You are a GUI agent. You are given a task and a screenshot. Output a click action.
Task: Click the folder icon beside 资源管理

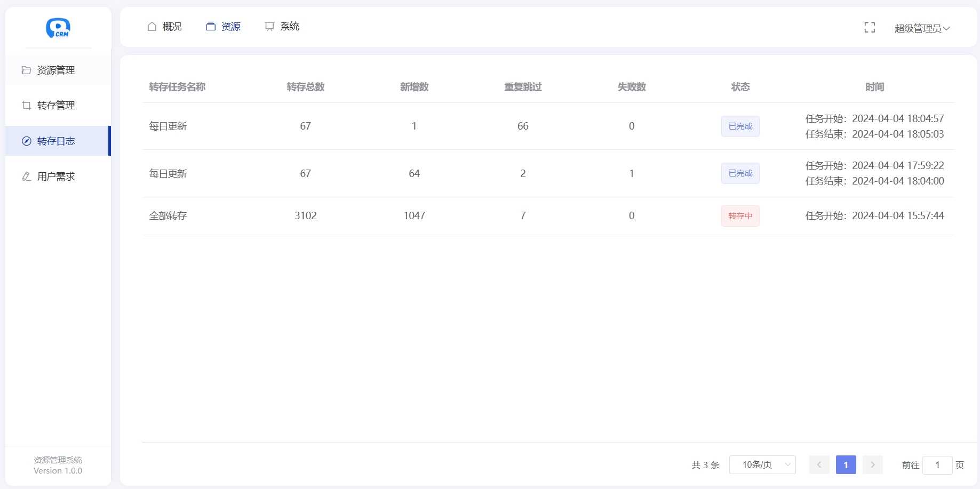click(26, 70)
